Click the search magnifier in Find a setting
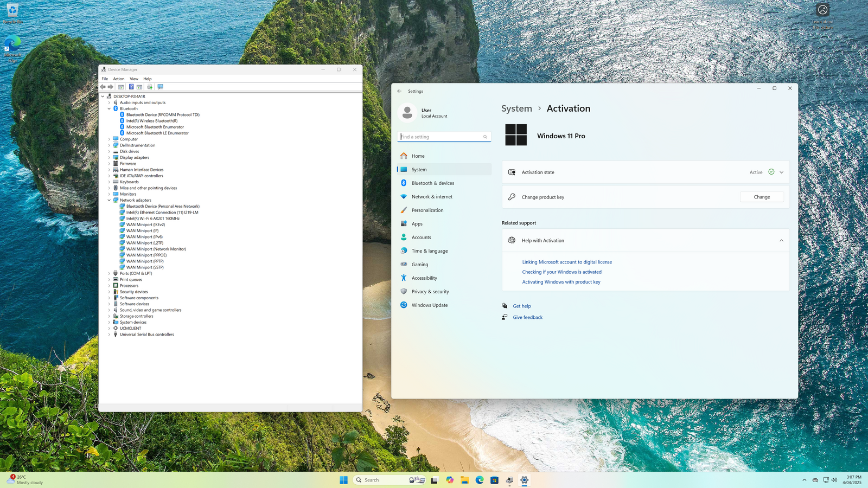Image resolution: width=868 pixels, height=488 pixels. point(485,137)
